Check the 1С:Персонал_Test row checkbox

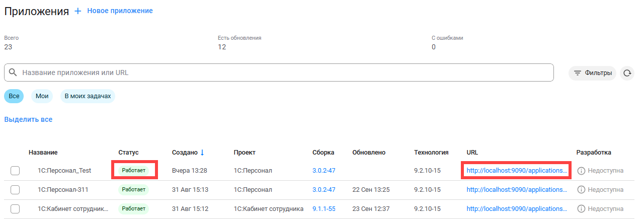click(15, 171)
